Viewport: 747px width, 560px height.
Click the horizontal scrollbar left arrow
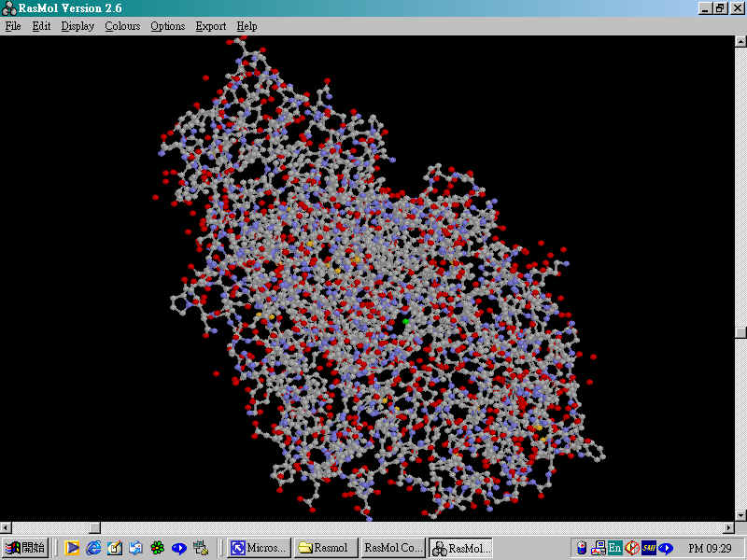(6, 527)
